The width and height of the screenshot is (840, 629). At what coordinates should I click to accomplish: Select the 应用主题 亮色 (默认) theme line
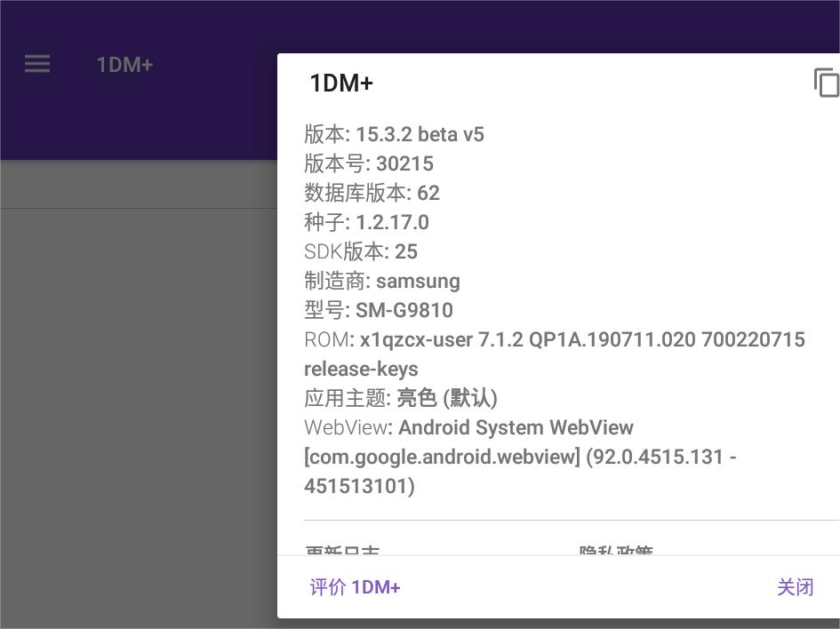[401, 398]
